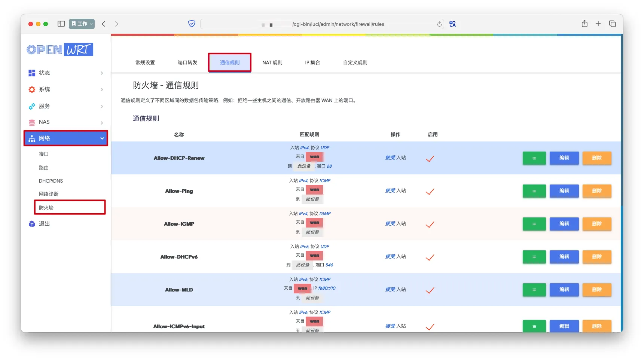Viewport: 644px width, 360px height.
Task: Click the translate page icon
Action: pyautogui.click(x=452, y=24)
